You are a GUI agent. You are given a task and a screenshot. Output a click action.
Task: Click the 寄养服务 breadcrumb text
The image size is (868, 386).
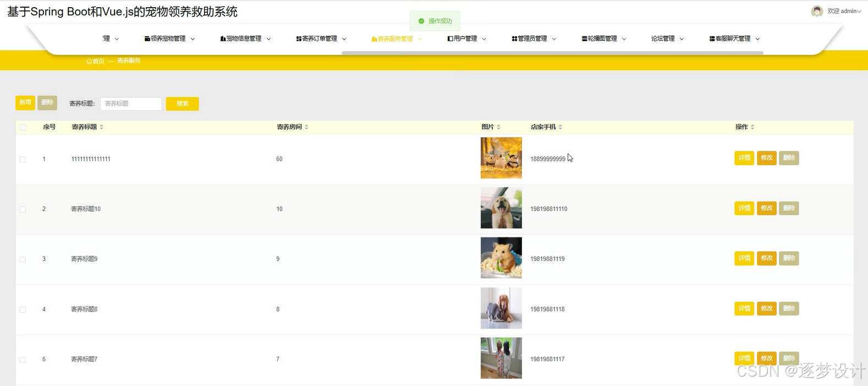coord(129,61)
